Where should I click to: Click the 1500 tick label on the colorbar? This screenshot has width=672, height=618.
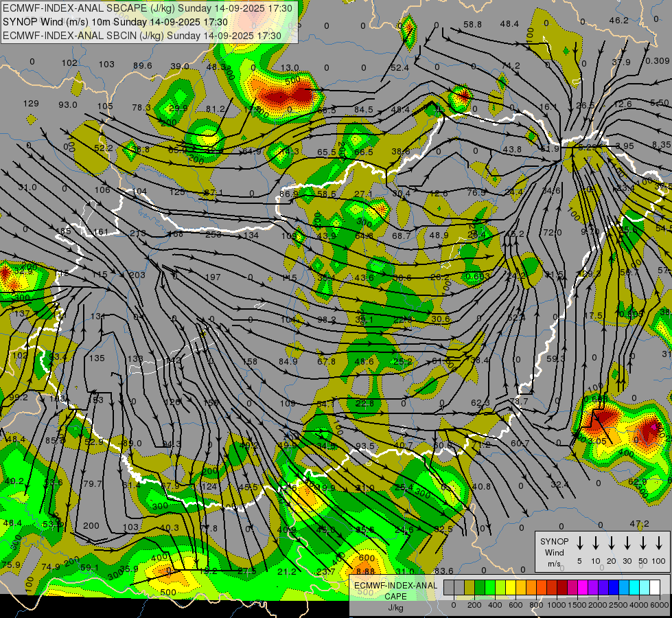(x=577, y=605)
